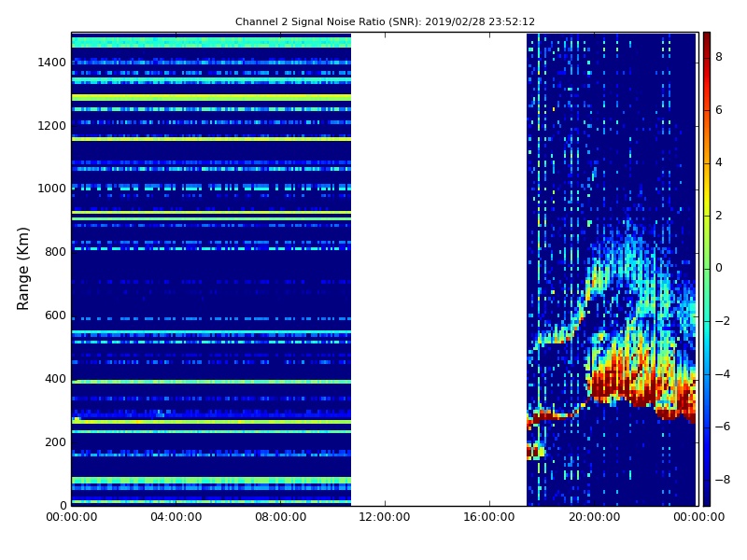
Task: Click the green middle section of the colorbar
Action: 707,269
